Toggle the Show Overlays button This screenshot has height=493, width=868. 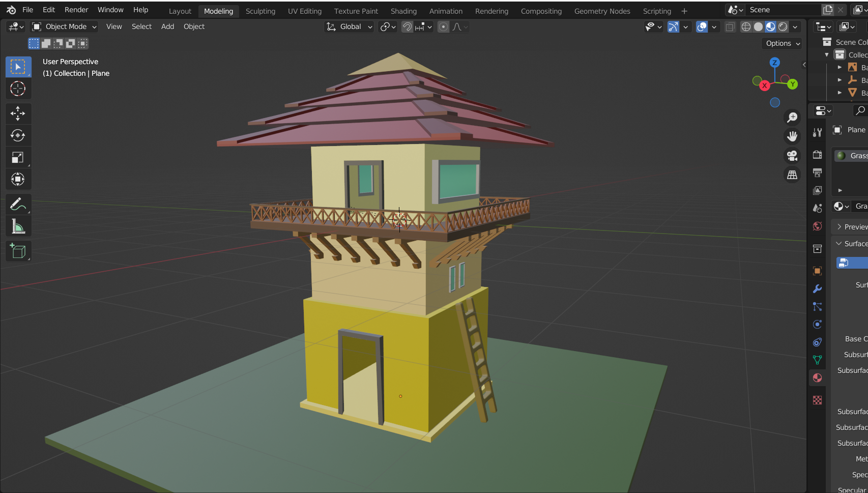pos(702,27)
